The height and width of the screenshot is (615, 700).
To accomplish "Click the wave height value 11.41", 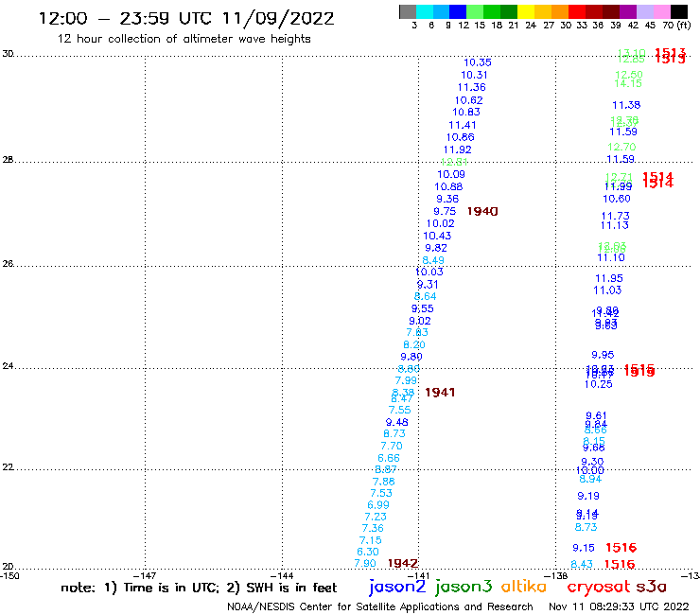I will (x=462, y=125).
